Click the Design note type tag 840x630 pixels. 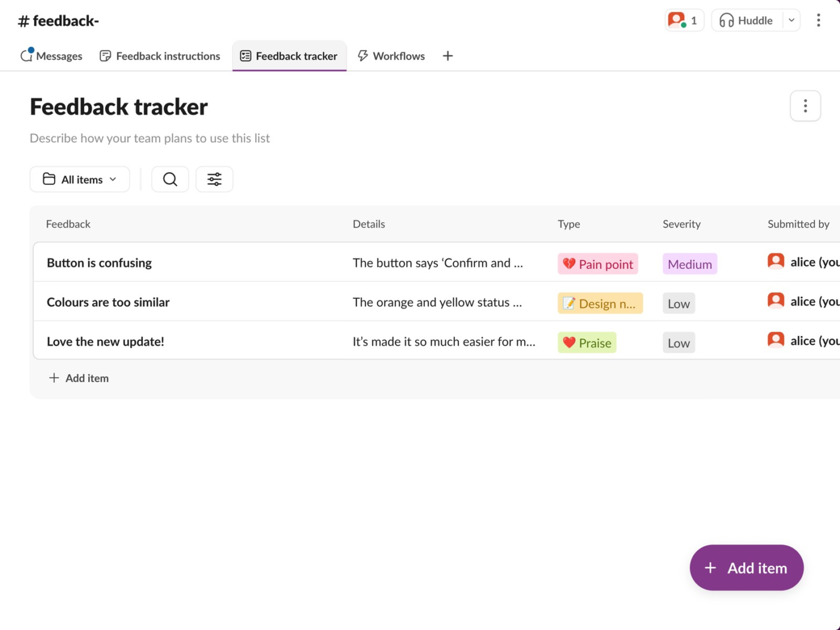coord(600,304)
